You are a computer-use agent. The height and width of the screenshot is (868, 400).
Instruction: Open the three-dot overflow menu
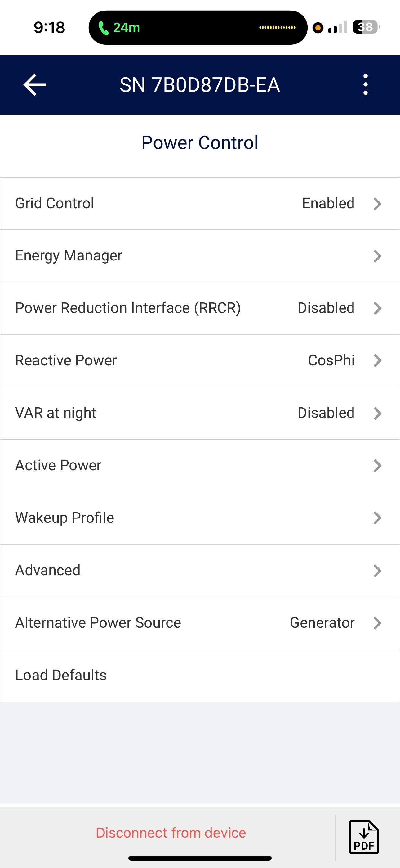pyautogui.click(x=365, y=84)
